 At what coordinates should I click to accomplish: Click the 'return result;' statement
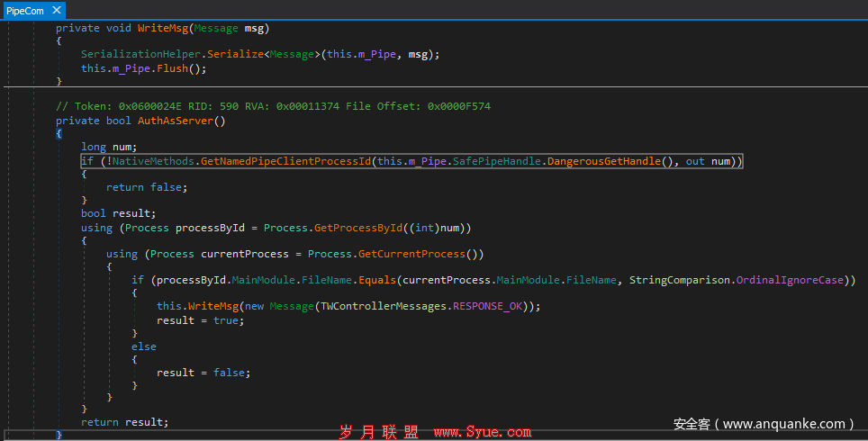124,422
